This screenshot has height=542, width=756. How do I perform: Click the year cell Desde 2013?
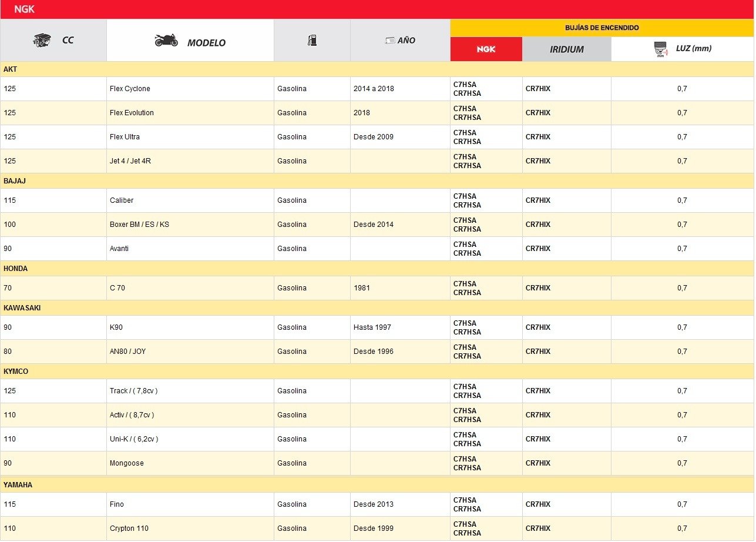tap(401, 504)
